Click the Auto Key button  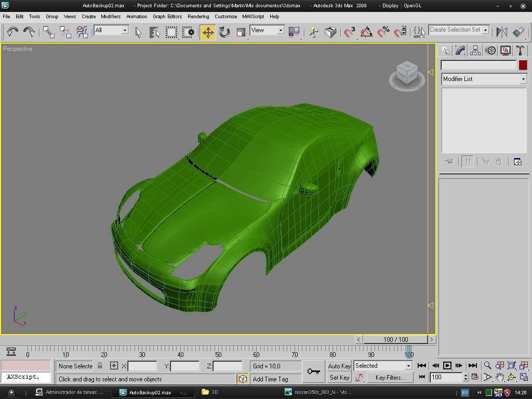pyautogui.click(x=339, y=366)
